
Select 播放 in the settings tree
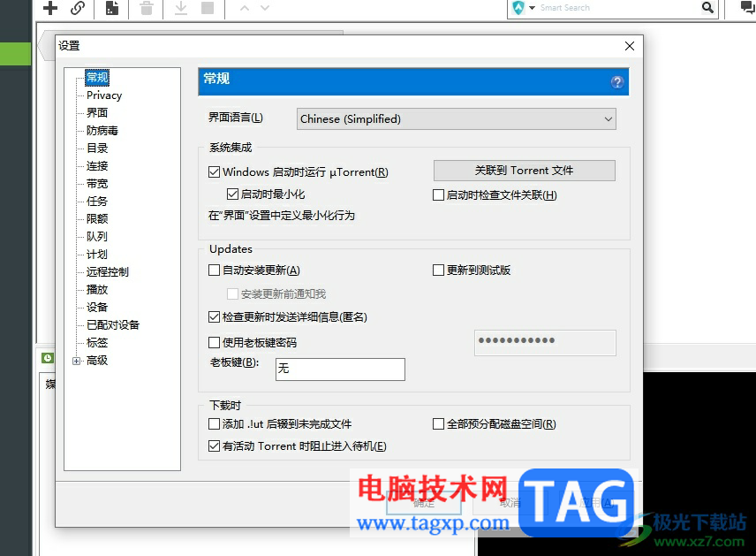pyautogui.click(x=97, y=290)
